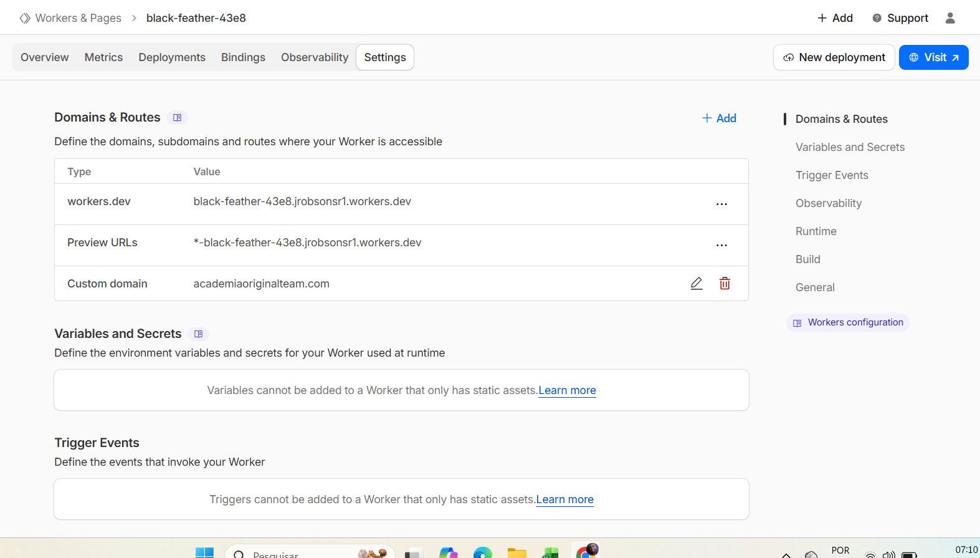The image size is (980, 558).
Task: Expand the top Add menu in header
Action: coord(835,18)
